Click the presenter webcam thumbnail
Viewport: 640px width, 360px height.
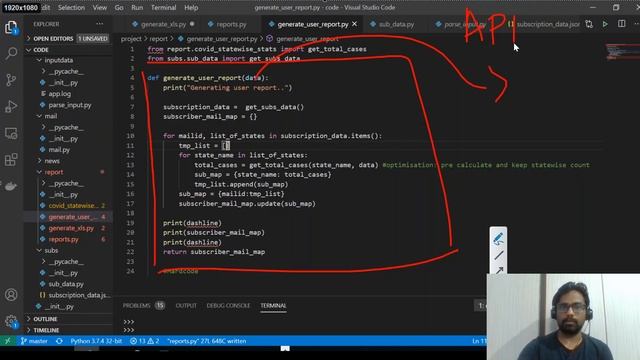point(563,317)
